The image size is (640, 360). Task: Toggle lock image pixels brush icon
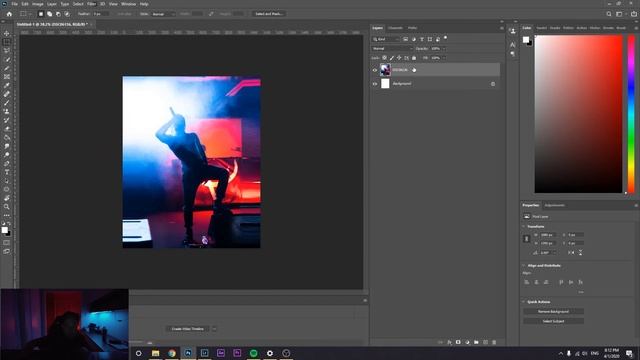pyautogui.click(x=392, y=58)
